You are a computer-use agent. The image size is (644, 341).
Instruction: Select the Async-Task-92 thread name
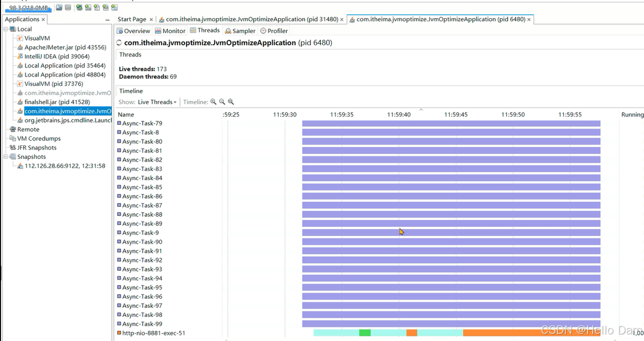pos(142,260)
